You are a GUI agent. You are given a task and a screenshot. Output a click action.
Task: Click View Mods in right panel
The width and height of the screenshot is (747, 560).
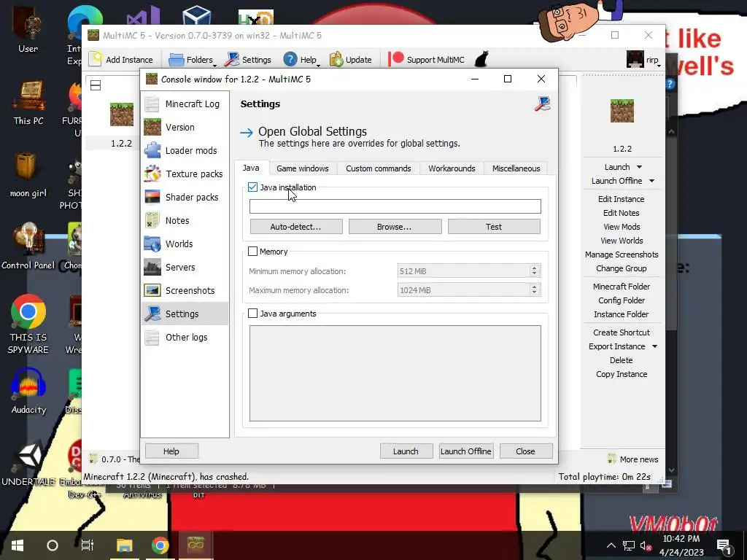point(622,227)
